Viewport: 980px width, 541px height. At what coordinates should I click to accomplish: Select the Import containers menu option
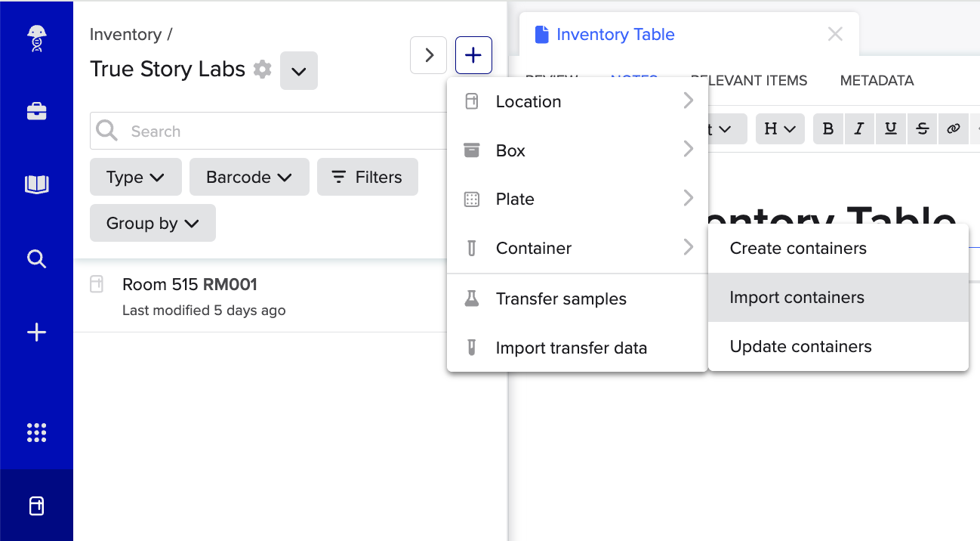(x=796, y=297)
